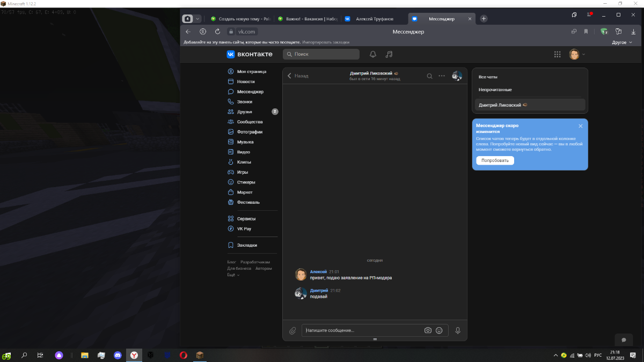Viewport: 644px width, 362px height.
Task: Expand Другое bookmarks folder
Action: [x=622, y=42]
